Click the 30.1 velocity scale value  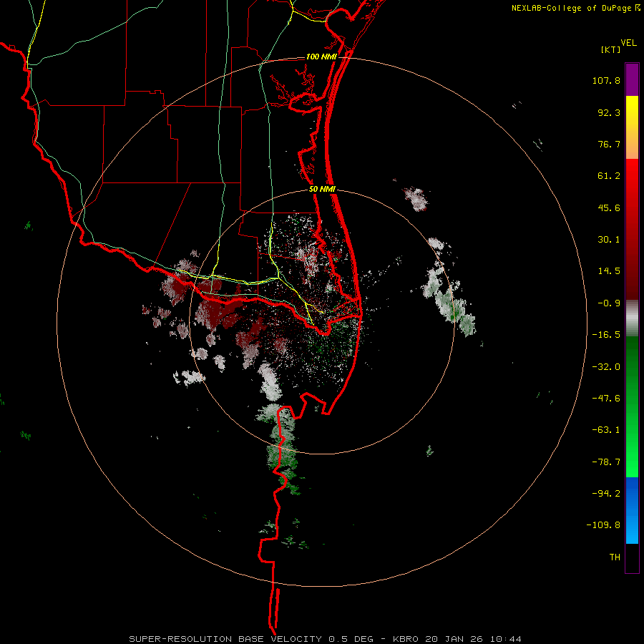click(609, 240)
